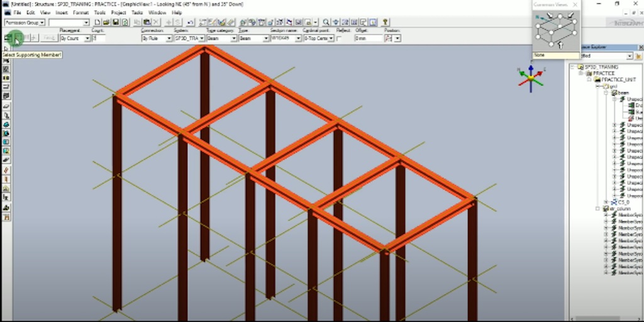
Task: Click the magnifier Zoom tool icon
Action: 326,22
